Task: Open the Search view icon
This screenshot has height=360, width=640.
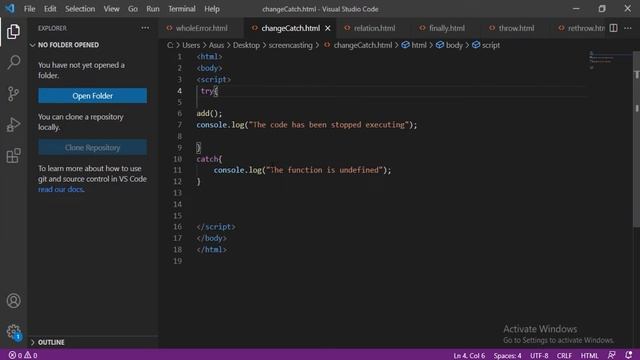Action: click(x=13, y=62)
